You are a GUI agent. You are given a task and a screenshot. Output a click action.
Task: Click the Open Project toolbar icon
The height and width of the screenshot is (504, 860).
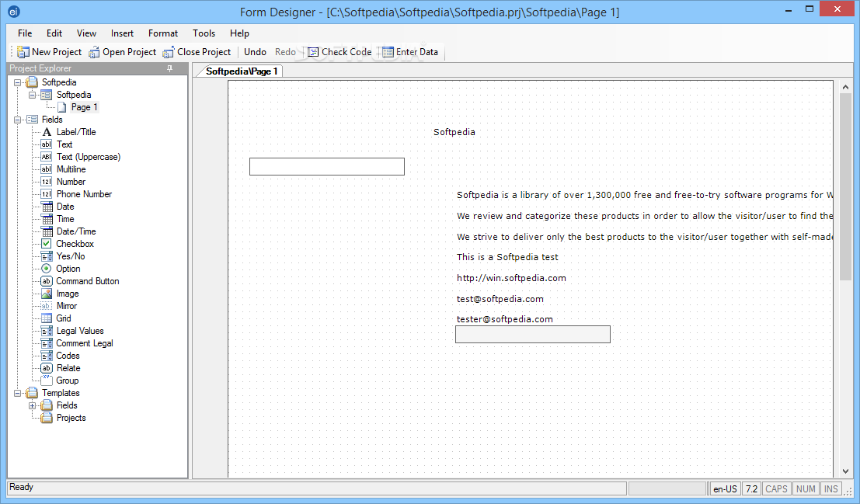(94, 52)
